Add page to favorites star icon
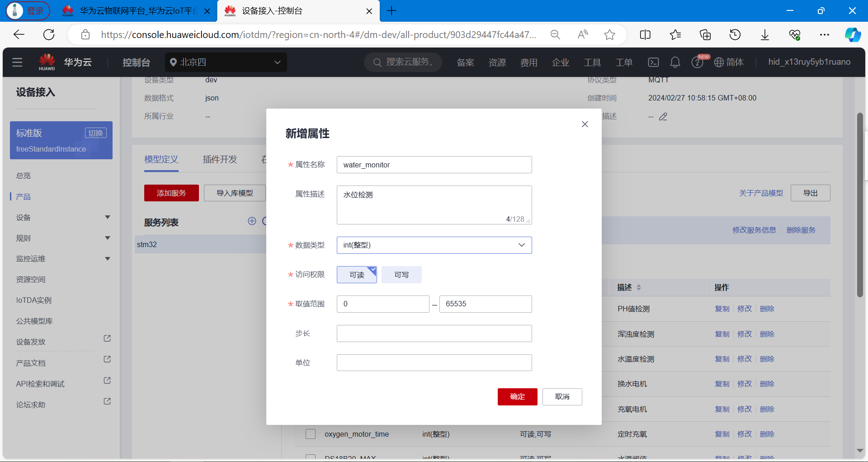 tap(609, 34)
